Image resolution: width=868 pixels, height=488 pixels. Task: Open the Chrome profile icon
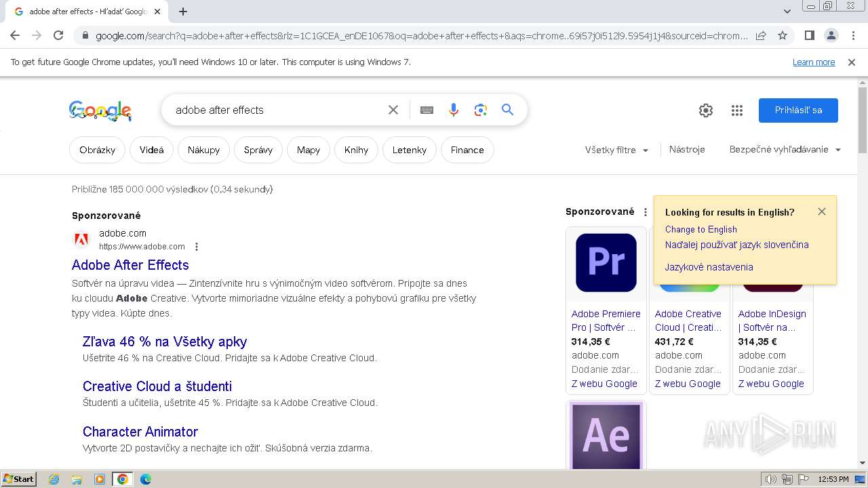[x=831, y=35]
